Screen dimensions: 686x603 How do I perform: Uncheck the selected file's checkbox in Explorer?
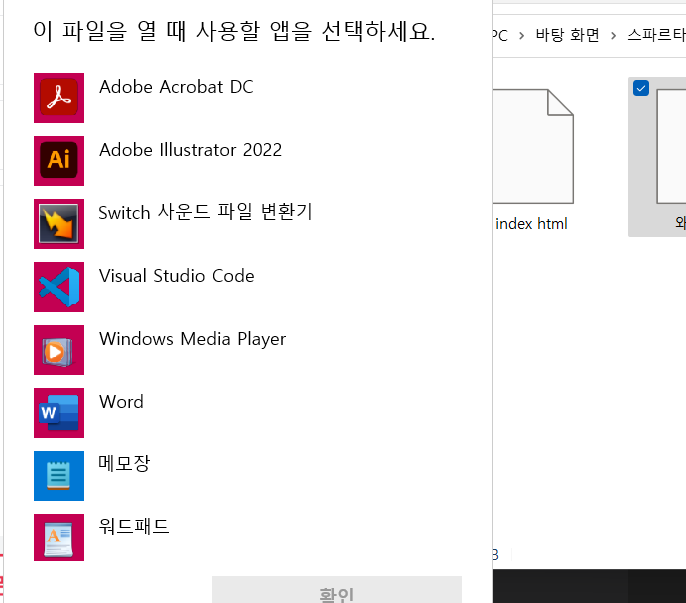(x=640, y=88)
